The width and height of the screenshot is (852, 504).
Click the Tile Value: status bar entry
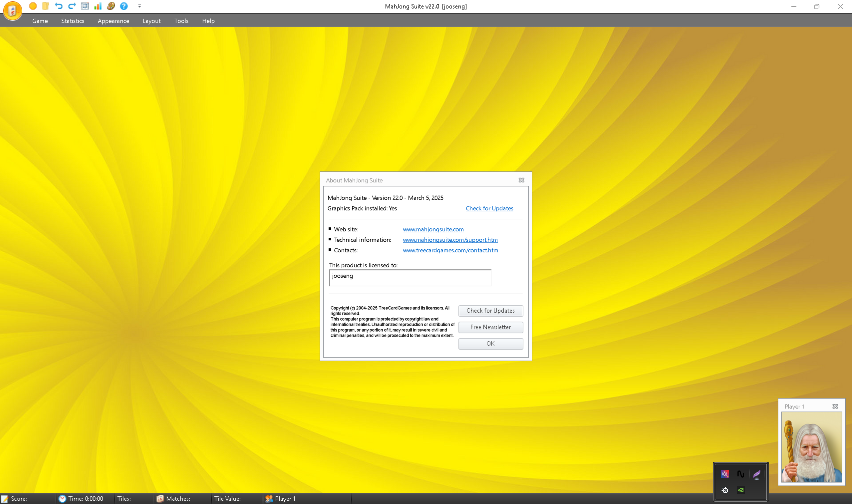227,499
